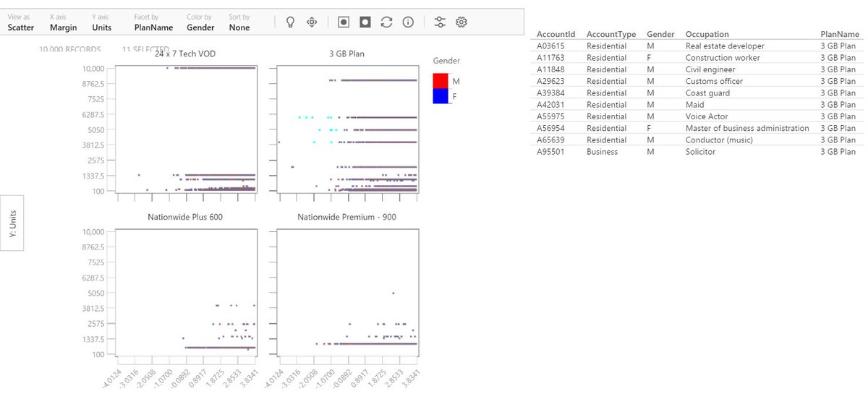868x407 pixels.
Task: Select the A03615 table row
Action: click(x=699, y=46)
